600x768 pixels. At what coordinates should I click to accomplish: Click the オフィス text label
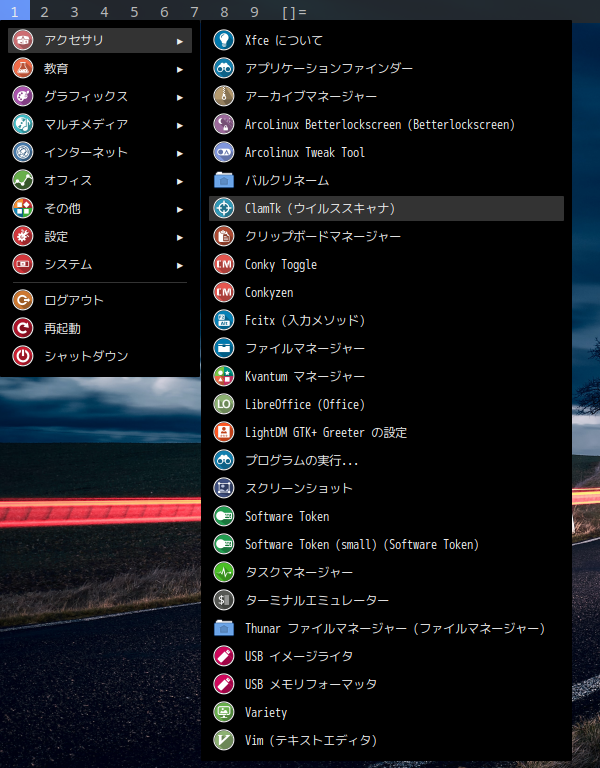(68, 180)
